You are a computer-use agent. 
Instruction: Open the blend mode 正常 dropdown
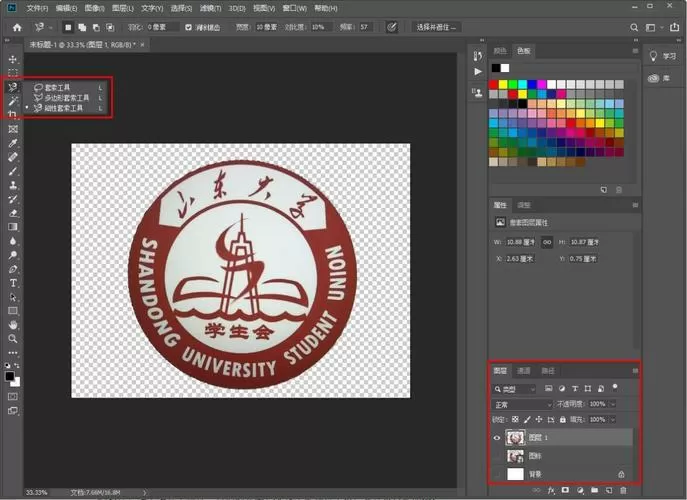click(x=522, y=404)
